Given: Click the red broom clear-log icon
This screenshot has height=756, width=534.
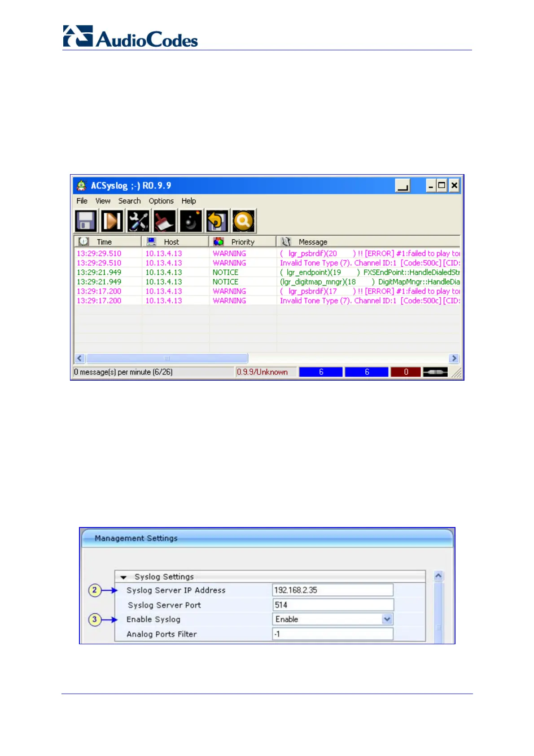Looking at the screenshot, I should click(x=164, y=221).
